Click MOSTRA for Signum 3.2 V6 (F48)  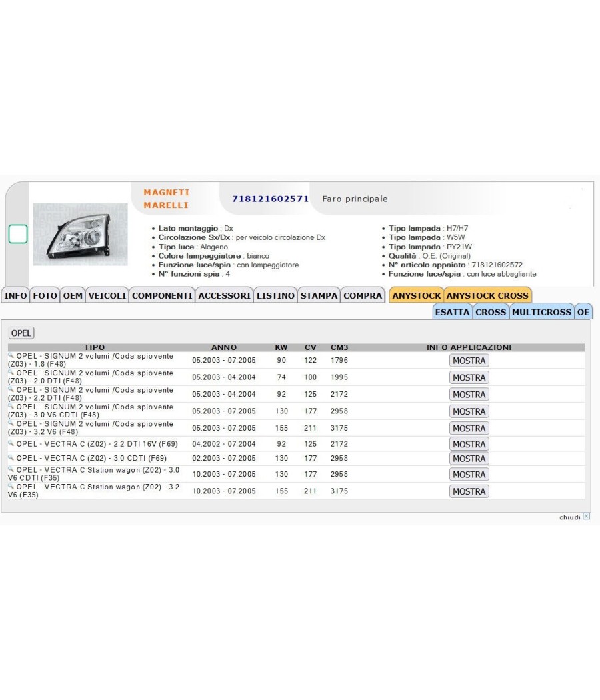point(469,429)
